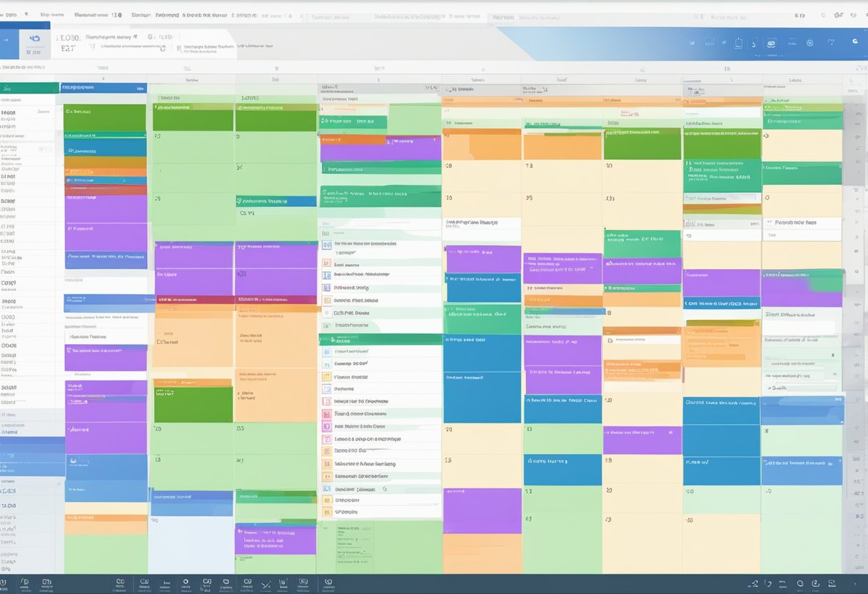The image size is (868, 594).
Task: Click the circular icon in the blue banner toolbar
Action: 810,43
